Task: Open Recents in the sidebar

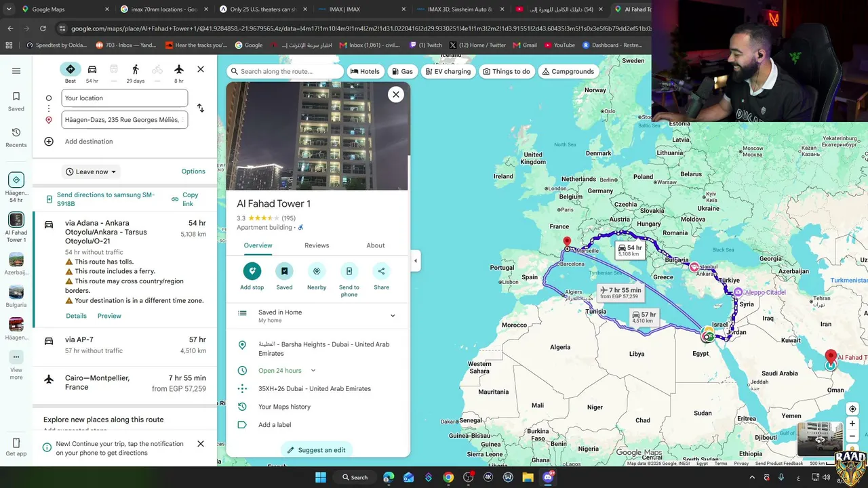Action: point(16,137)
